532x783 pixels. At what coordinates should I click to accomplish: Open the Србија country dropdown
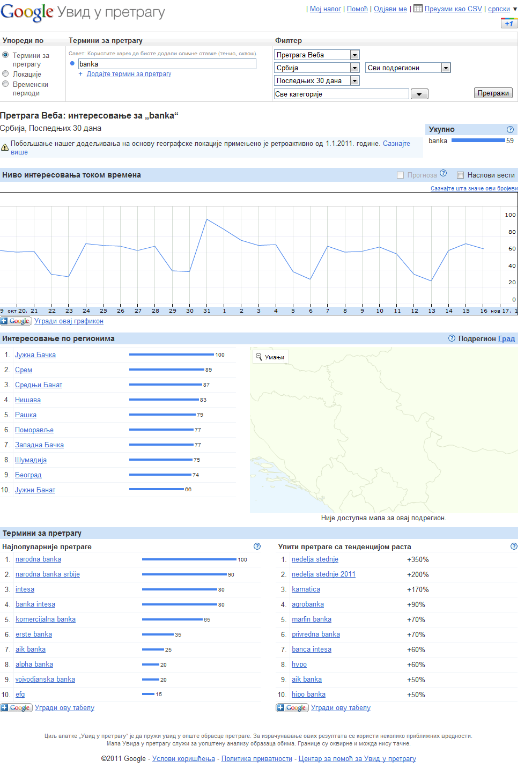pyautogui.click(x=316, y=68)
